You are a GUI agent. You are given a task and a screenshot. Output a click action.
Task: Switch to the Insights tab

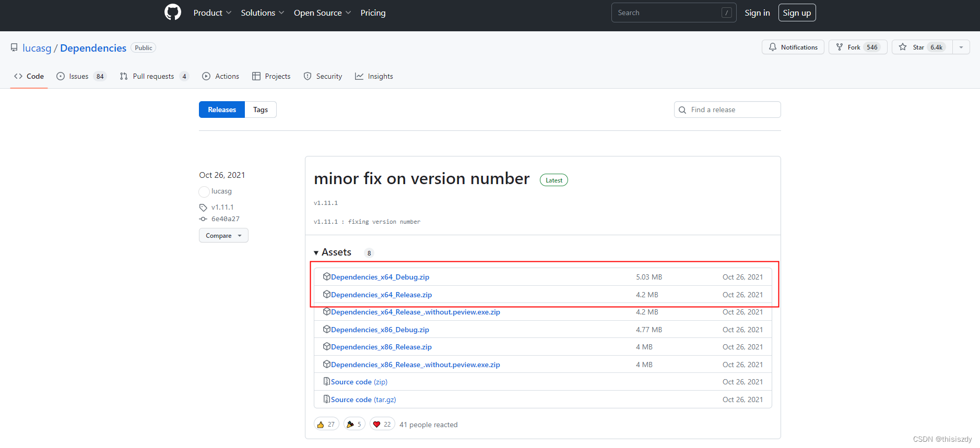point(374,76)
